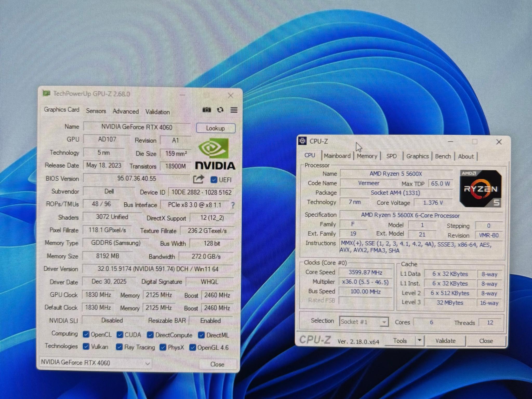Screen dimensions: 532x399
Task: Click the Close button in GPU-Z
Action: [217, 364]
